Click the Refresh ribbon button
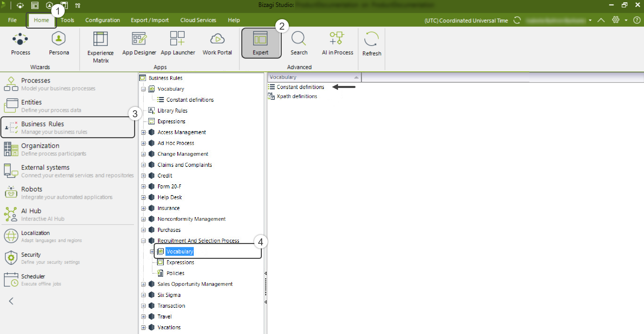 click(371, 44)
